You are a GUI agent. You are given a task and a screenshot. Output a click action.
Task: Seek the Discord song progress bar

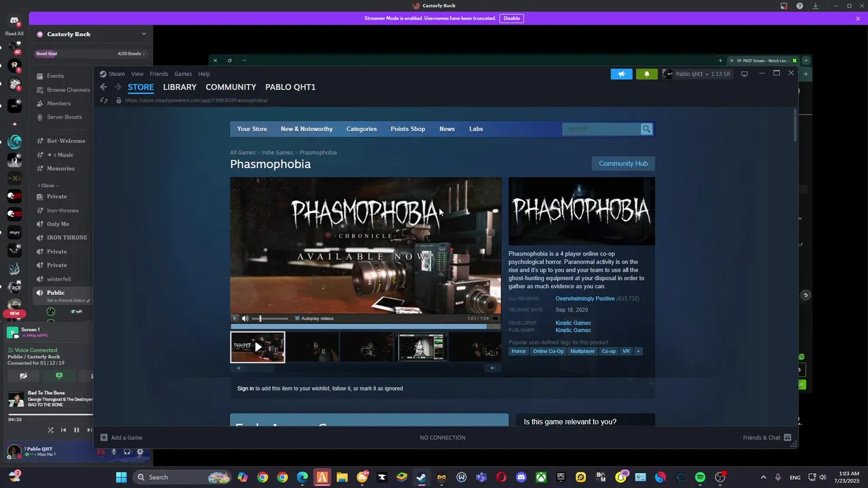click(50, 414)
